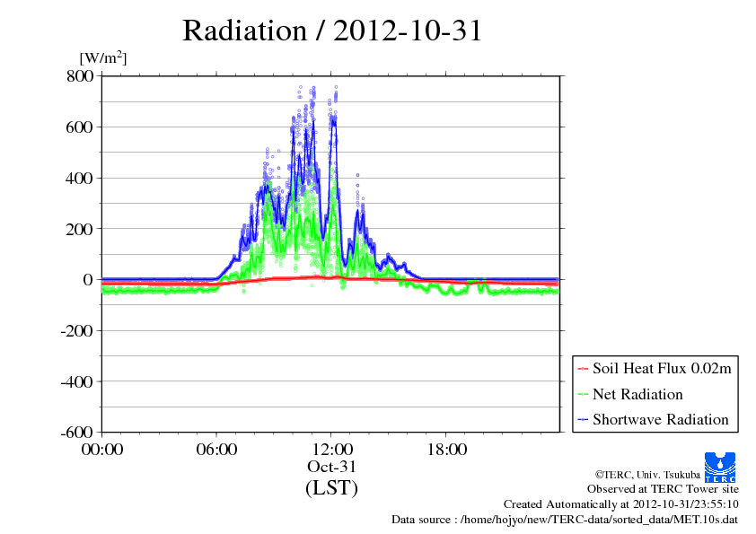Viewport: 756px width, 534px height.
Task: Click the '(LST)' time zone label
Action: click(x=331, y=487)
